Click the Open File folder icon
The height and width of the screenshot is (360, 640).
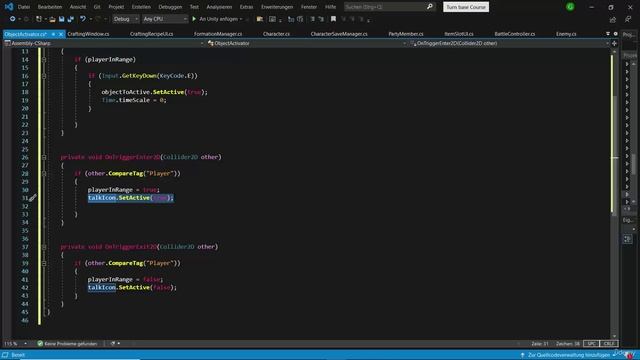(x=52, y=19)
